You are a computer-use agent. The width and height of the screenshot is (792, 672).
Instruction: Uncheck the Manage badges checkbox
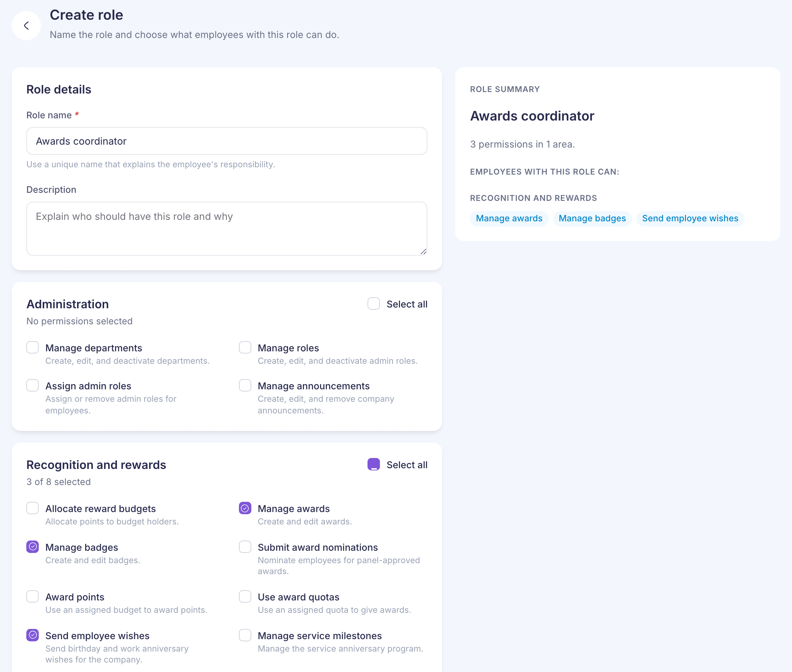[33, 547]
